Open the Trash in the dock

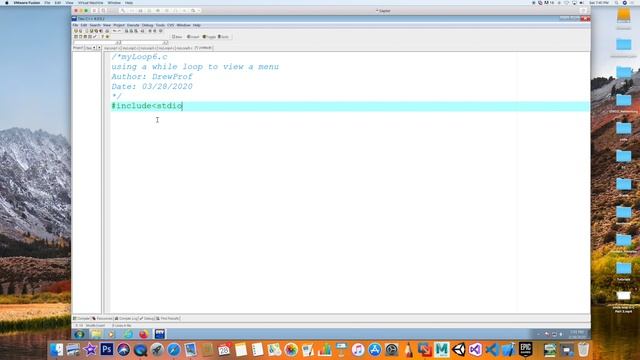click(584, 349)
